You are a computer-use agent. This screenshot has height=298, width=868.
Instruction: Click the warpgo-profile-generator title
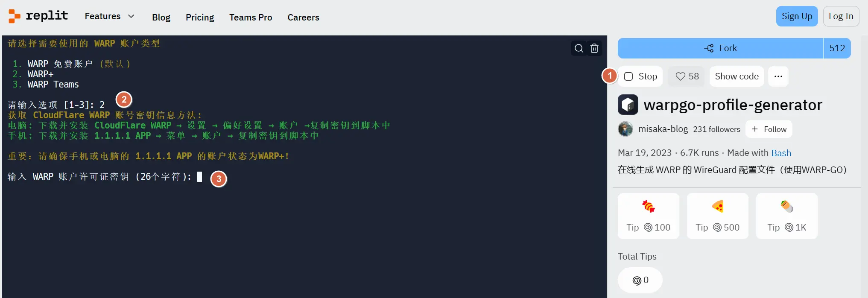pos(733,105)
